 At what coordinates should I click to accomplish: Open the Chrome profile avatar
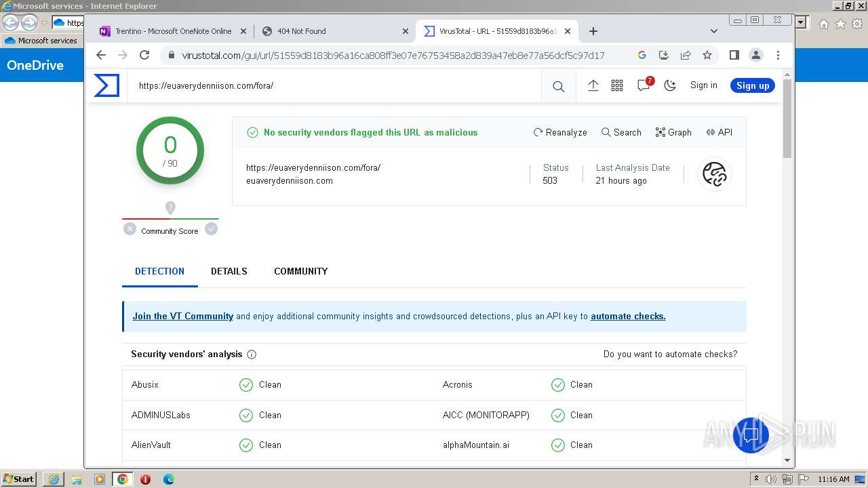coord(756,55)
